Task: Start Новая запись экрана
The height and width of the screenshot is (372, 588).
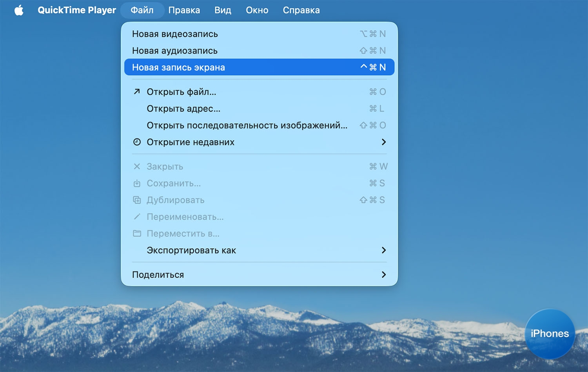Action: (259, 67)
